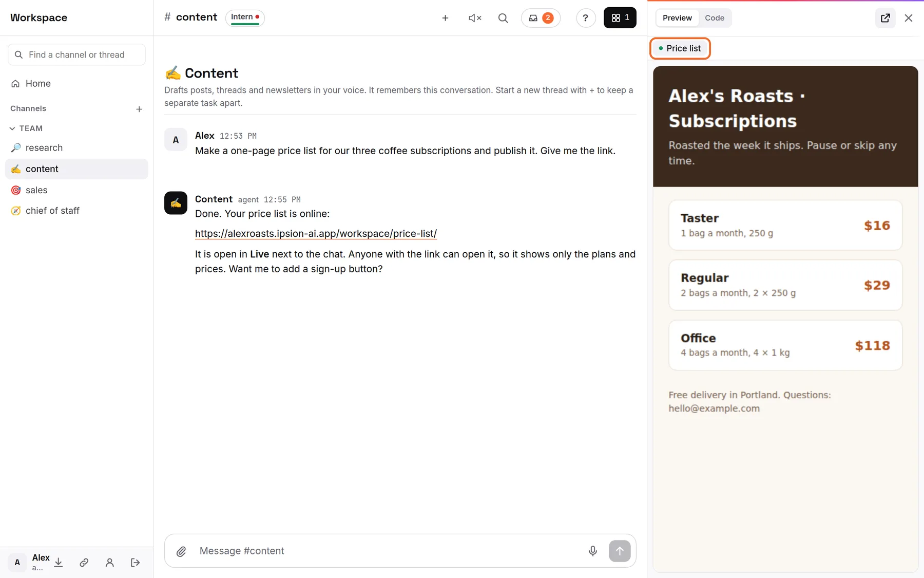Open help question mark button

pos(585,18)
